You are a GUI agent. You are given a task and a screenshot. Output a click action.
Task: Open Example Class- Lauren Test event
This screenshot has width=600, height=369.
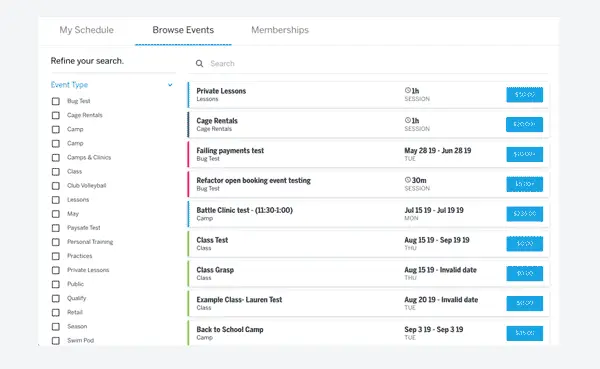click(239, 300)
